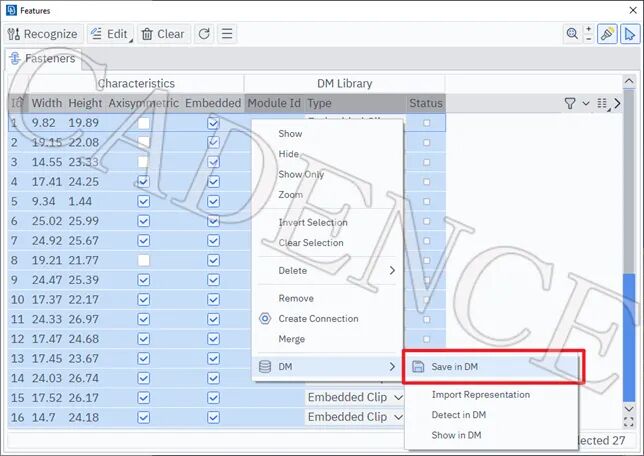
Task: Toggle Embedded checkbox in row 5
Action: tap(213, 201)
